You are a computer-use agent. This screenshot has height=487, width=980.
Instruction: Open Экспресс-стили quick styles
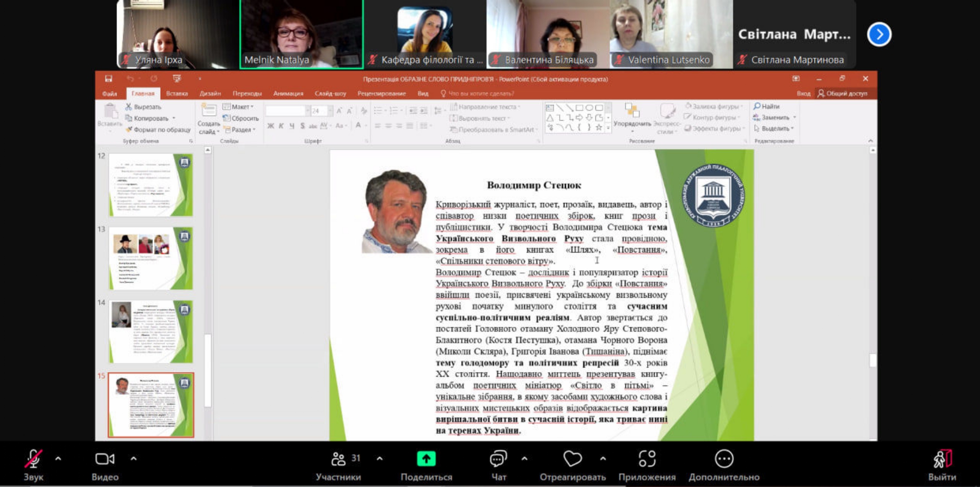coord(667,119)
